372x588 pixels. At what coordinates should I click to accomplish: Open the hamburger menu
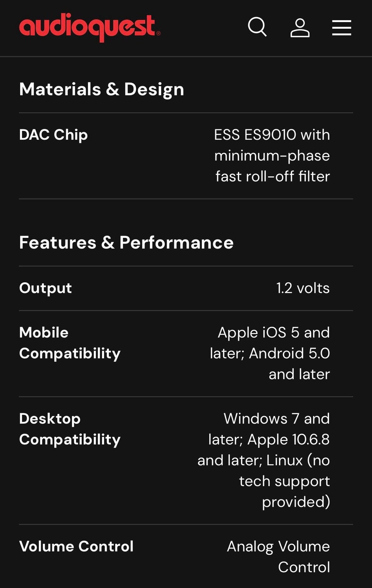tap(341, 28)
